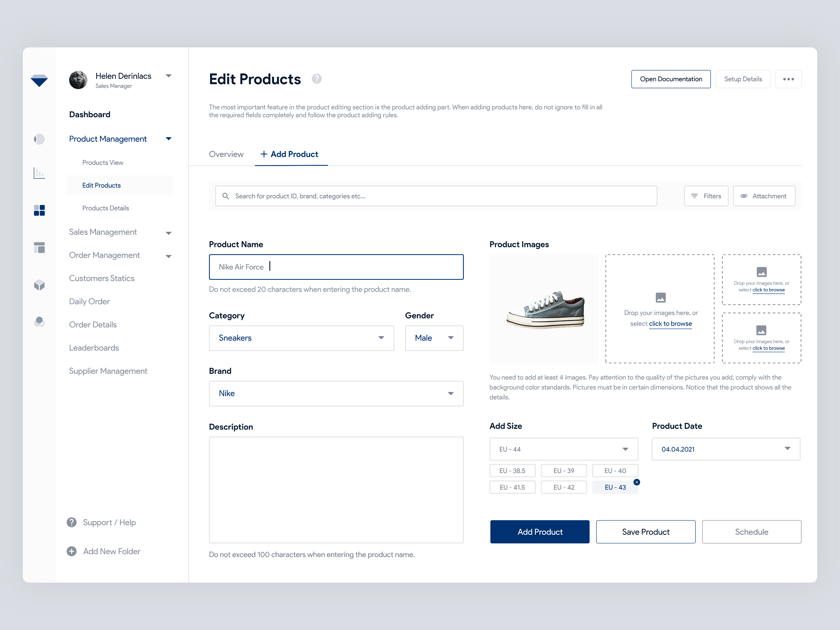Toggle size chip EU - 41.5

512,487
